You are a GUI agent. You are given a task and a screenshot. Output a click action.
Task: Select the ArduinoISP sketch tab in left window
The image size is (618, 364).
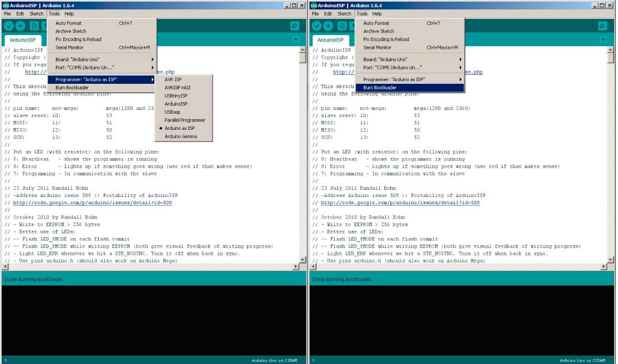[x=22, y=40]
